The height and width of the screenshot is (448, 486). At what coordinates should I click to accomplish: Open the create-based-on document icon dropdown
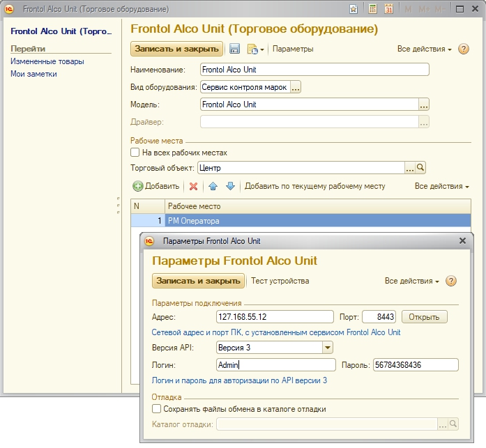[x=255, y=49]
